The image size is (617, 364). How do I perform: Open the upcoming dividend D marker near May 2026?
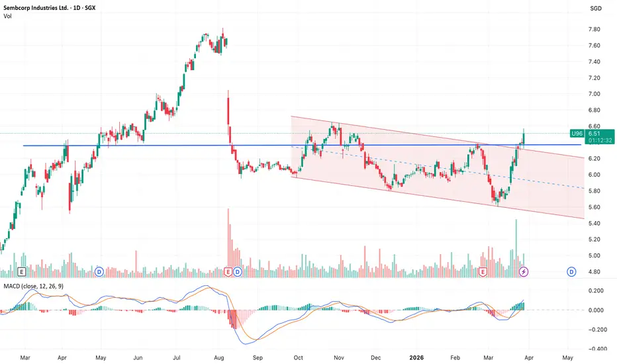[x=571, y=271]
